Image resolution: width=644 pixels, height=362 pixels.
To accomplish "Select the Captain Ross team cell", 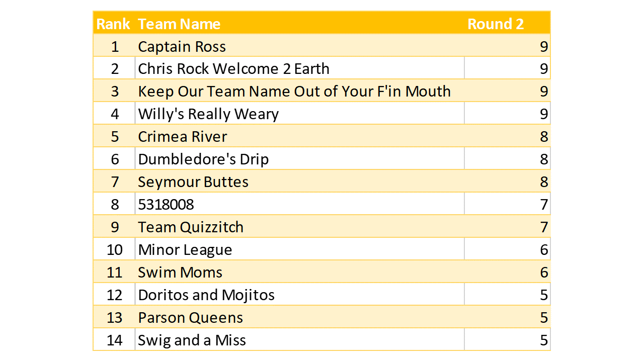I will click(x=182, y=46).
